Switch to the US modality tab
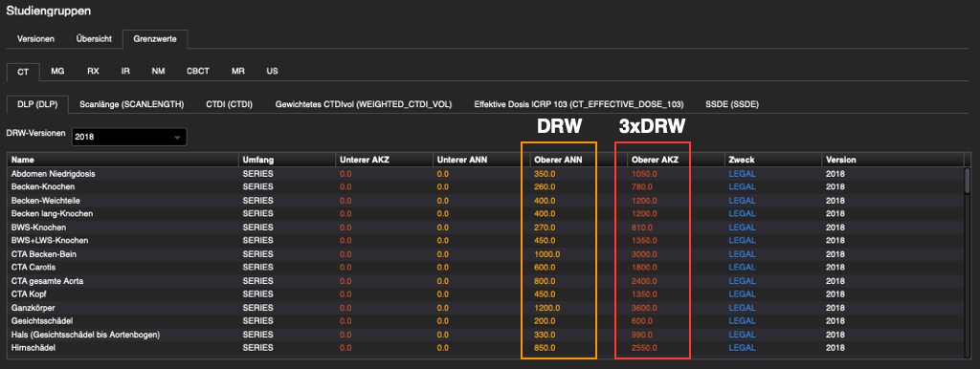The image size is (980, 369). 272,71
